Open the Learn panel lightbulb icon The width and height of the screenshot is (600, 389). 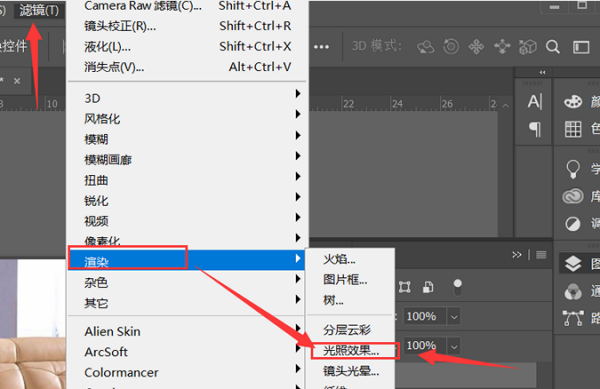[573, 169]
